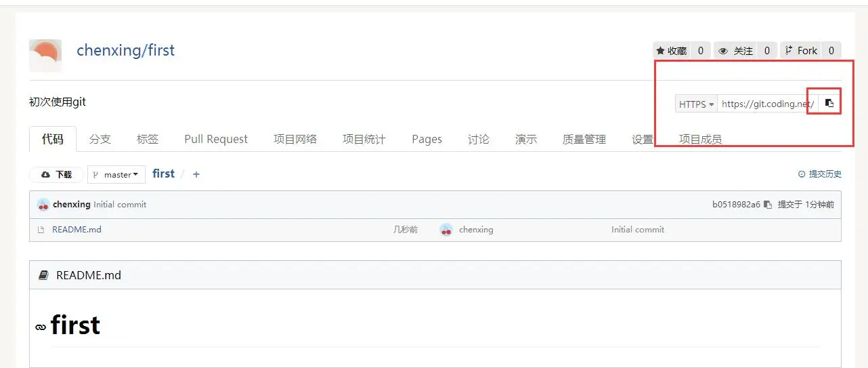
Task: Open chenxing name in README.md row
Action: click(x=476, y=230)
